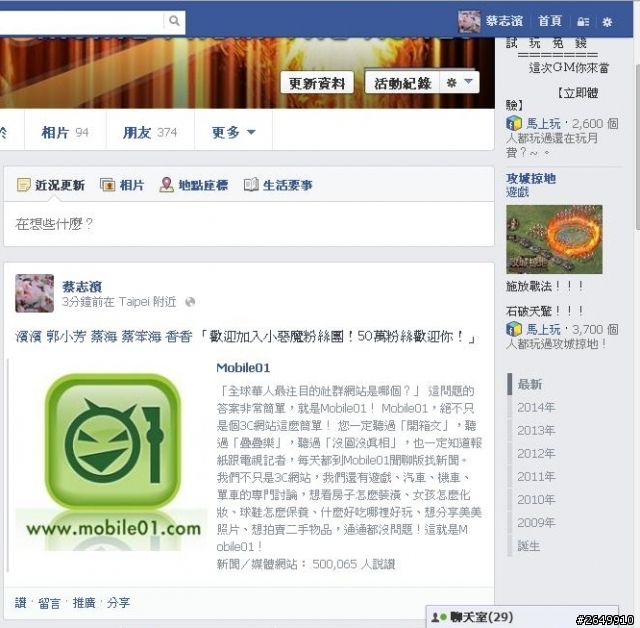The width and height of the screenshot is (640, 628).
Task: Open the privacy shortcuts lock icon
Action: 583,22
